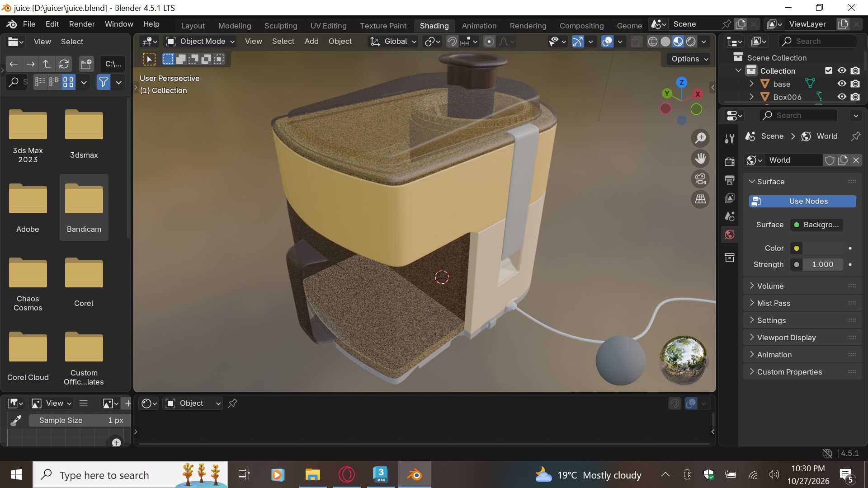Open the World properties tab icon

tap(729, 234)
